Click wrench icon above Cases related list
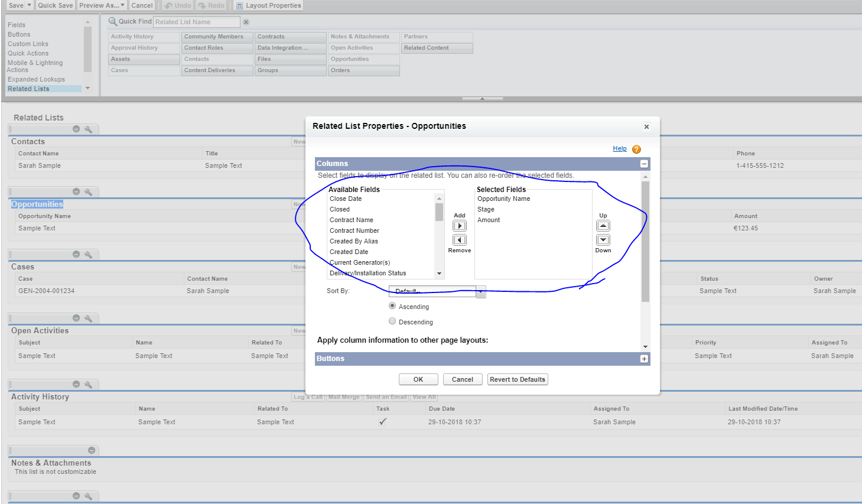This screenshot has height=504, width=862. pyautogui.click(x=88, y=255)
